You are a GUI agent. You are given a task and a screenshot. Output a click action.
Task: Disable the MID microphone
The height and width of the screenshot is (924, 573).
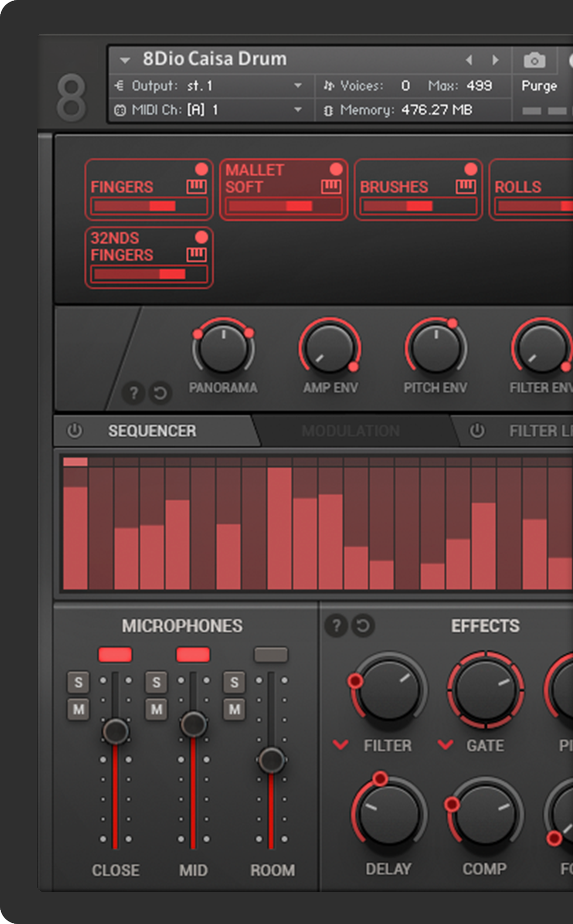[193, 655]
